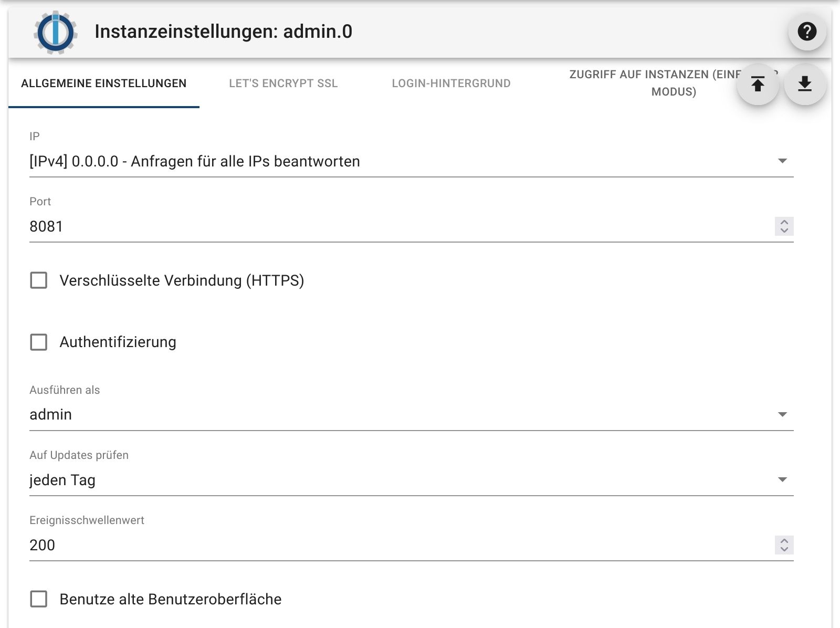Viewport: 840px width, 628px height.
Task: Open the Login-Hintergrund tab
Action: click(x=451, y=83)
